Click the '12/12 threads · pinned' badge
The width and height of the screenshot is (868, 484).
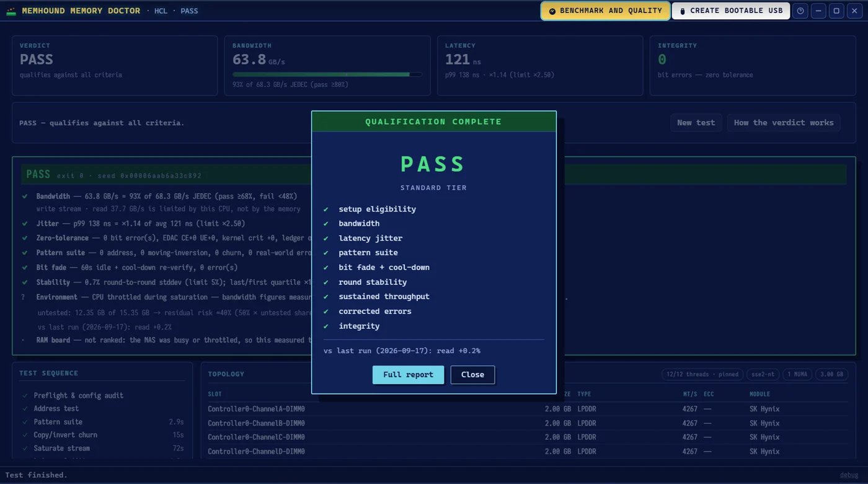click(702, 374)
